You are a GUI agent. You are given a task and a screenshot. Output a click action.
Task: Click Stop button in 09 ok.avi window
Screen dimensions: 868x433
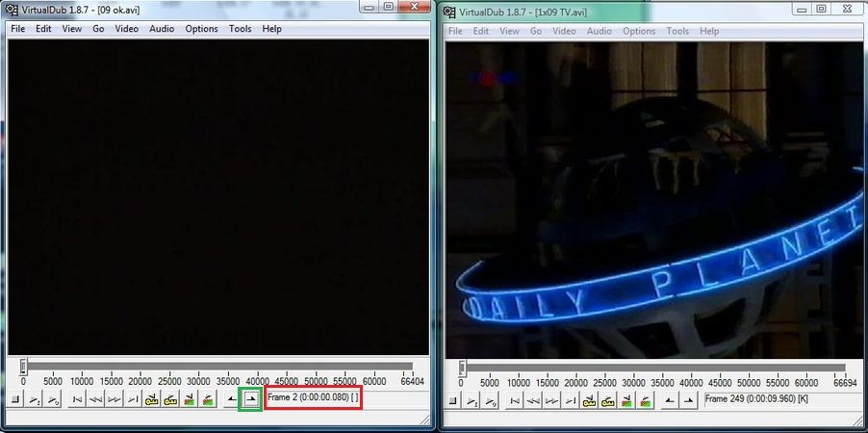click(15, 399)
